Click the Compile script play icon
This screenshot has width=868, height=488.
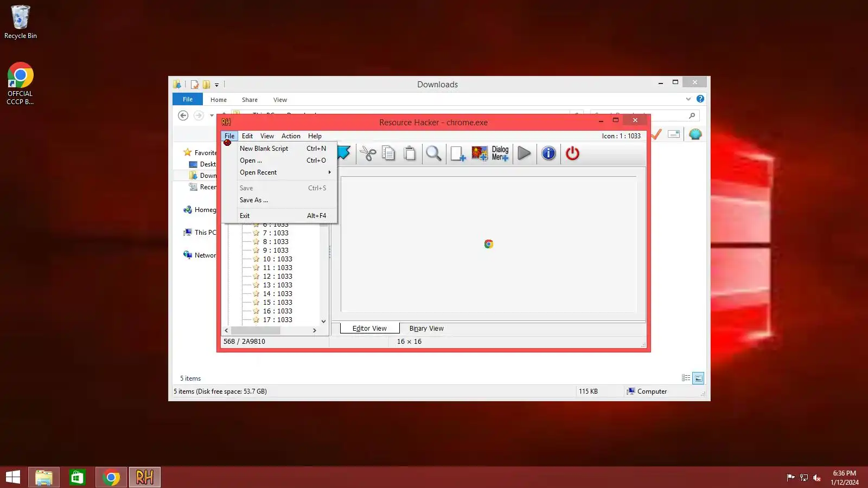524,153
